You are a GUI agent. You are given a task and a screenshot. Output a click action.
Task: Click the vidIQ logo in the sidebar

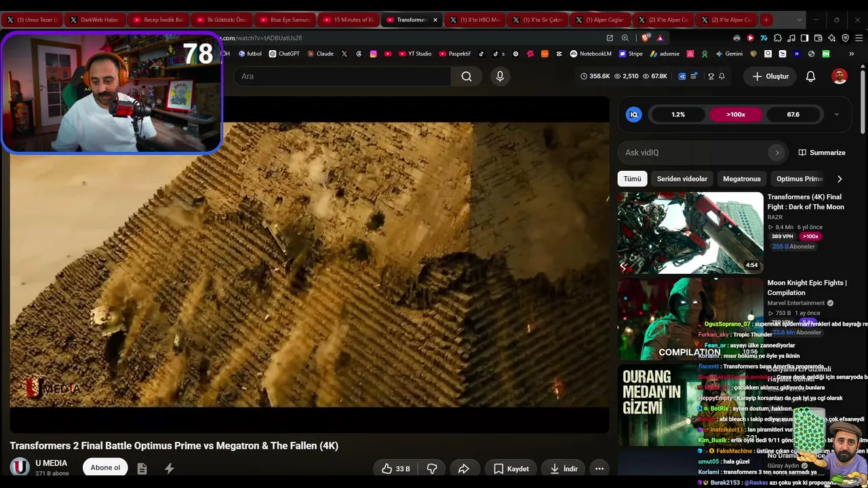pyautogui.click(x=634, y=115)
